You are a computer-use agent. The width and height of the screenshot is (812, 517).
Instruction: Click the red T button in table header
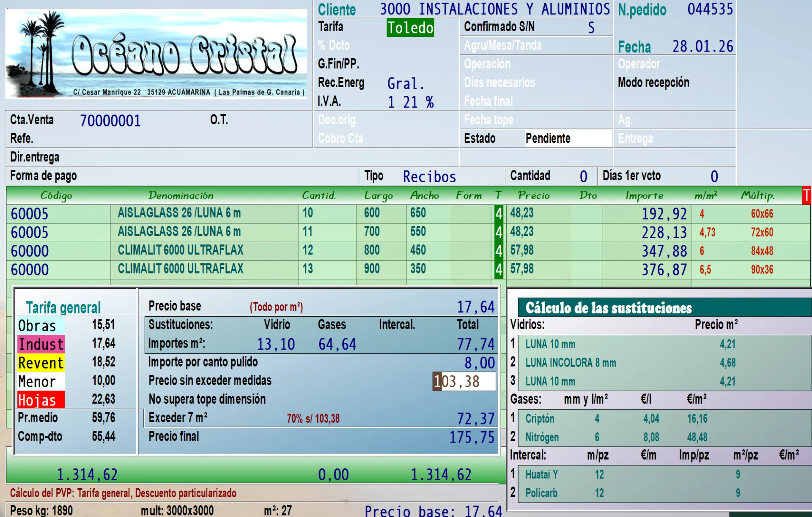tap(807, 195)
